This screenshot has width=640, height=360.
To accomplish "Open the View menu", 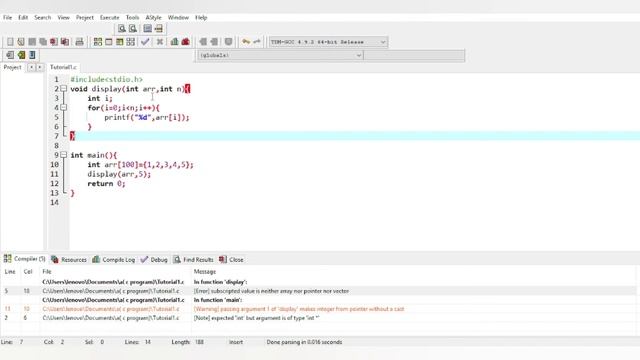I will (63, 18).
